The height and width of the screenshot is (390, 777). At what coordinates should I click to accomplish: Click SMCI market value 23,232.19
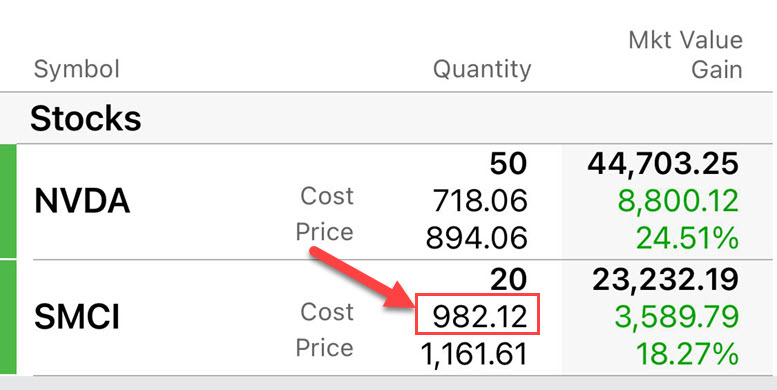[665, 280]
